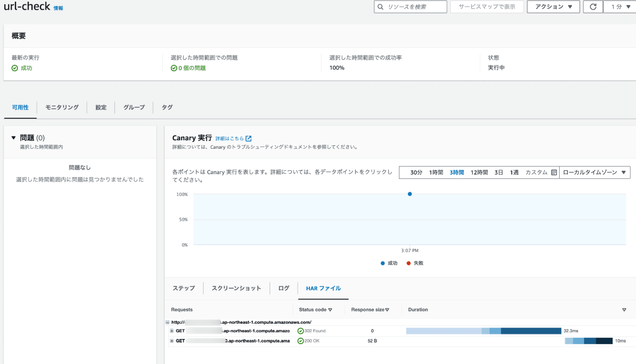Viewport: 636px width, 364px height.
Task: Collapse the 問題 (0) section
Action: (x=14, y=138)
